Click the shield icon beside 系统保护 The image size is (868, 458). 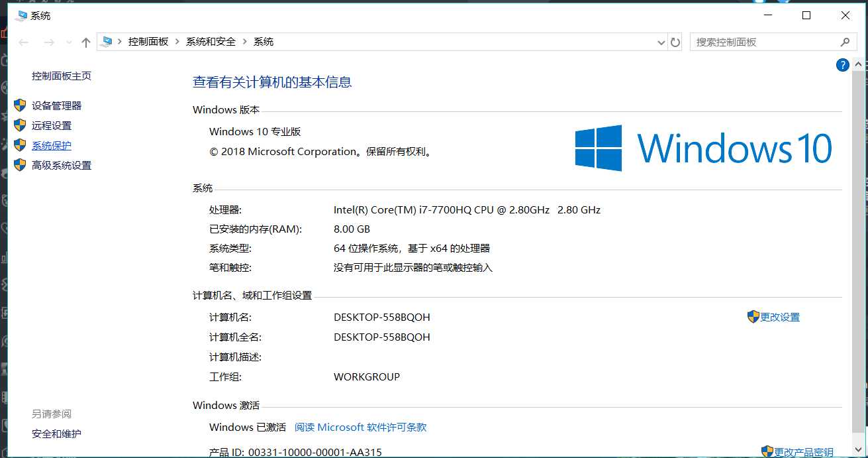click(20, 145)
